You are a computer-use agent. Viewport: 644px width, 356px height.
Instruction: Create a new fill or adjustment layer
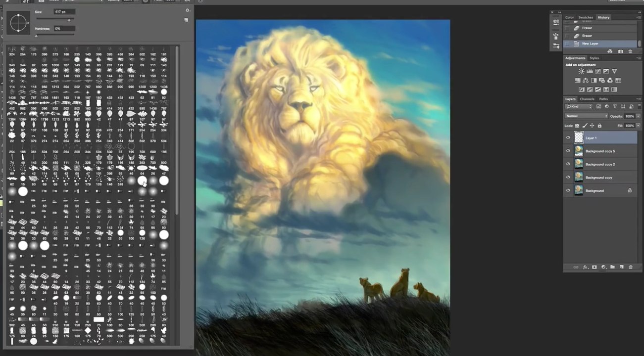(603, 267)
